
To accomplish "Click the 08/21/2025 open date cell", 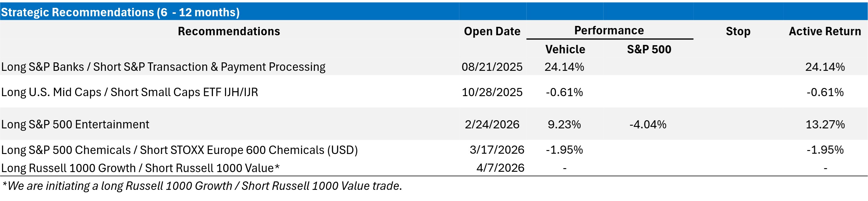I will [x=492, y=67].
